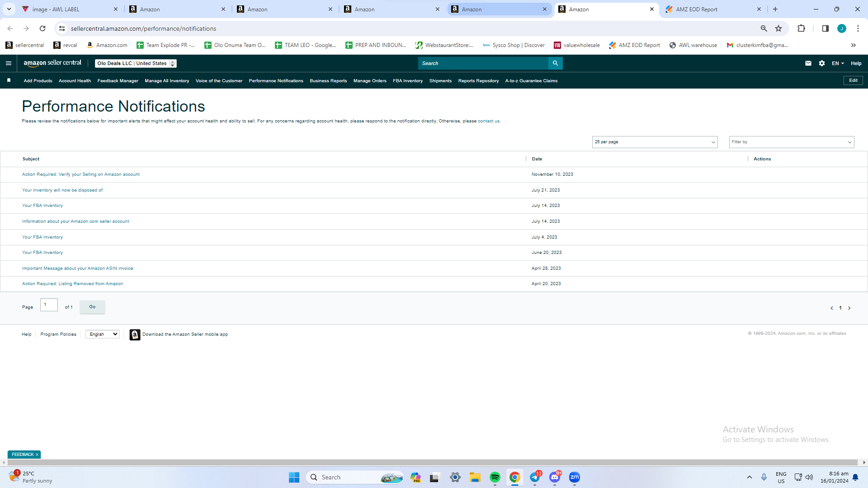
Task: Open Account Health in the navigation bar
Action: 75,81
